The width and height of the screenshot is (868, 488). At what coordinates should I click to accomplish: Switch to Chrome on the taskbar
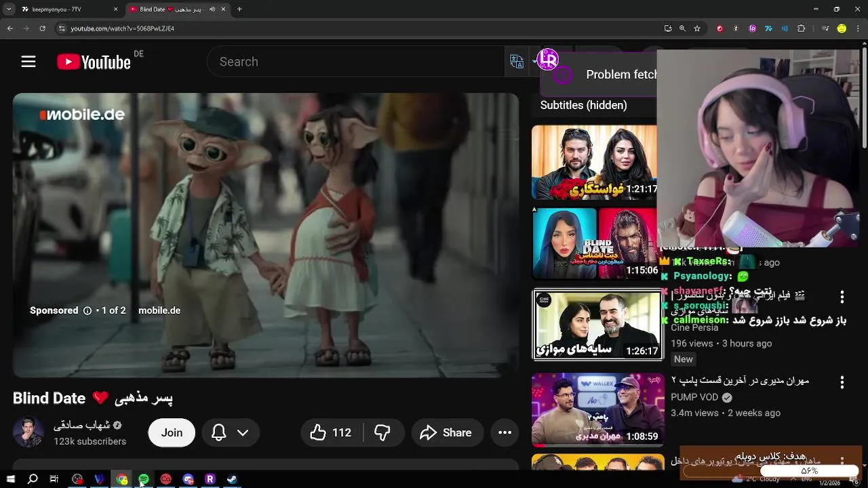point(122,479)
